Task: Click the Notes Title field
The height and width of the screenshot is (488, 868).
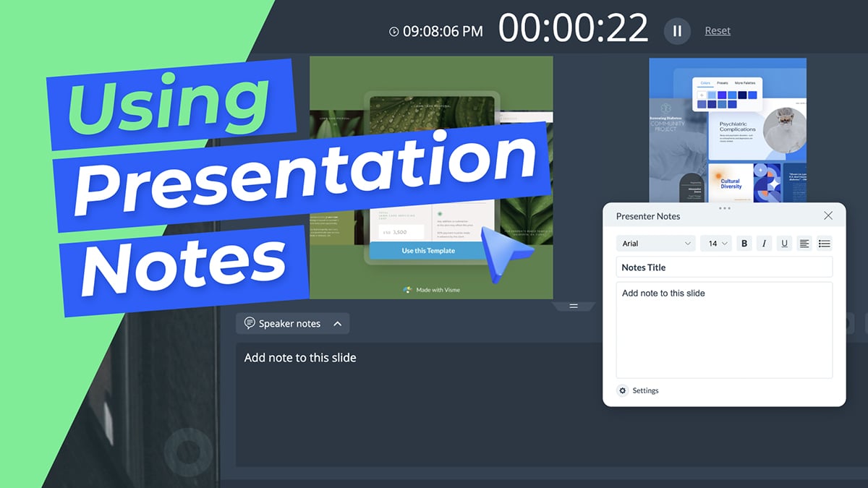Action: point(724,267)
